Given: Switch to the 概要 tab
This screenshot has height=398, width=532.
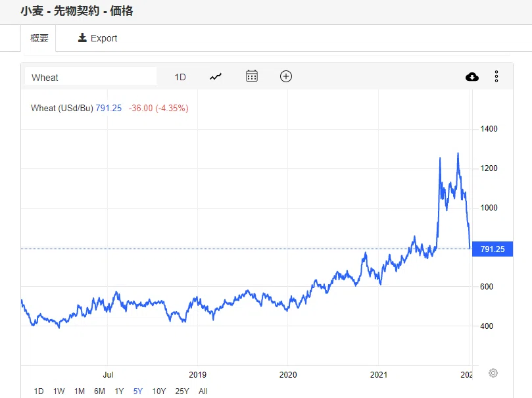Looking at the screenshot, I should 39,38.
